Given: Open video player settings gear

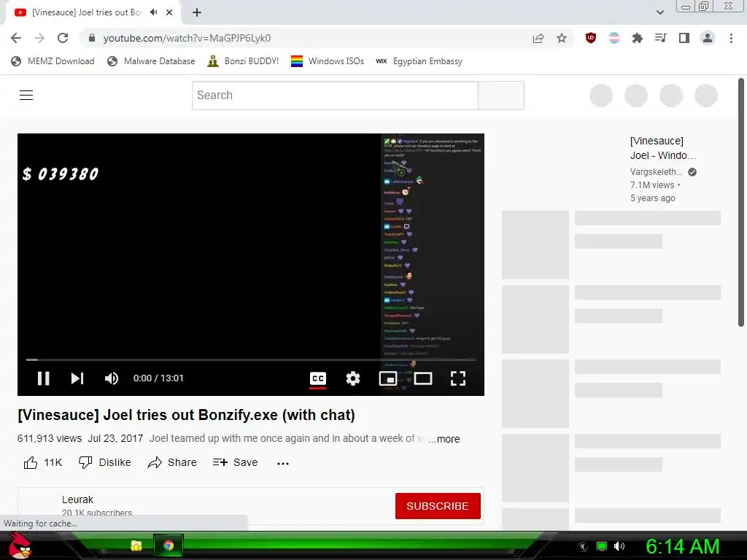Looking at the screenshot, I should point(353,378).
